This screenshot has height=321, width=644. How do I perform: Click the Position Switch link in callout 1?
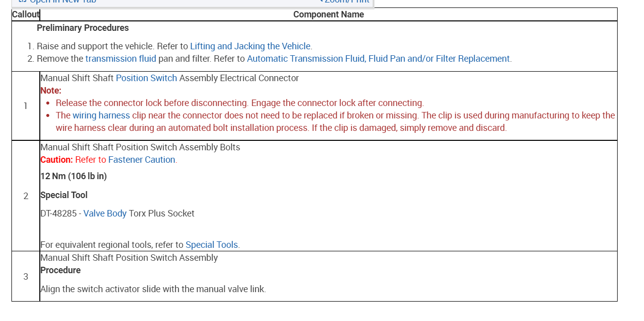(146, 78)
